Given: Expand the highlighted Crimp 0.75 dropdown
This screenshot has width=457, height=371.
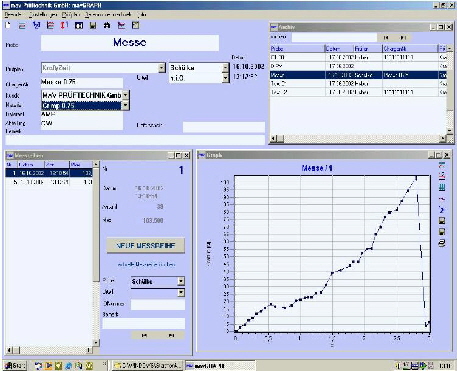Looking at the screenshot, I should pos(126,106).
